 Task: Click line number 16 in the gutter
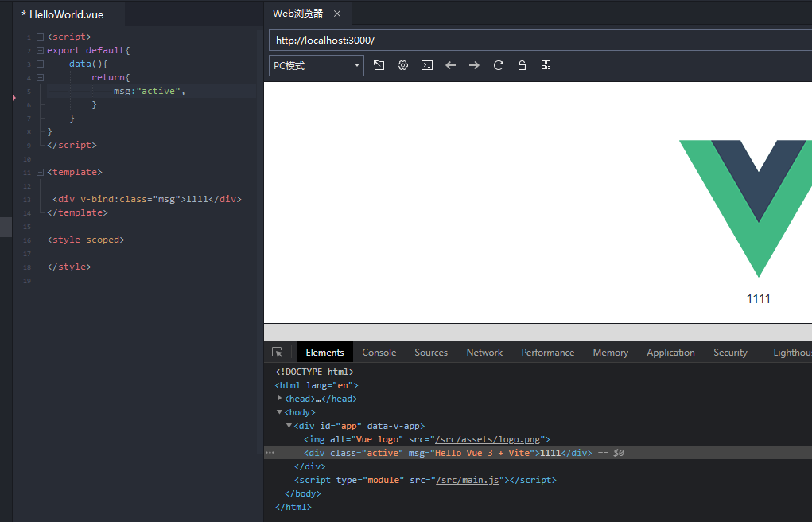[27, 240]
